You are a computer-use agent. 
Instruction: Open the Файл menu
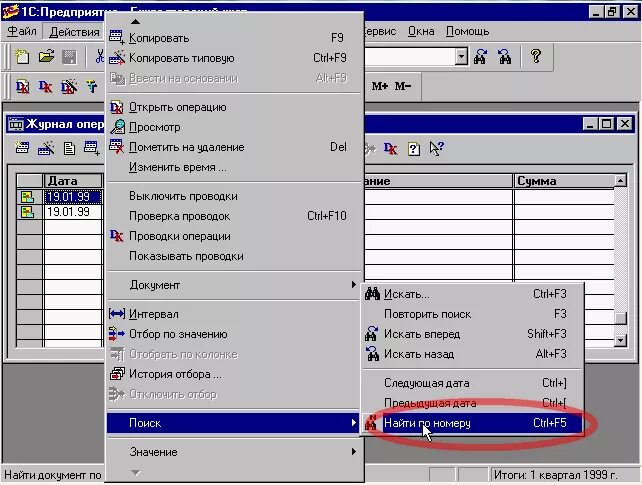pyautogui.click(x=22, y=31)
